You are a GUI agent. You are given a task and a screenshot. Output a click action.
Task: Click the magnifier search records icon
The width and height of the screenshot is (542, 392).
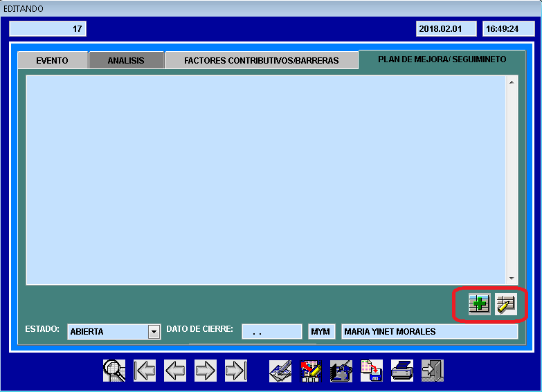pos(114,371)
